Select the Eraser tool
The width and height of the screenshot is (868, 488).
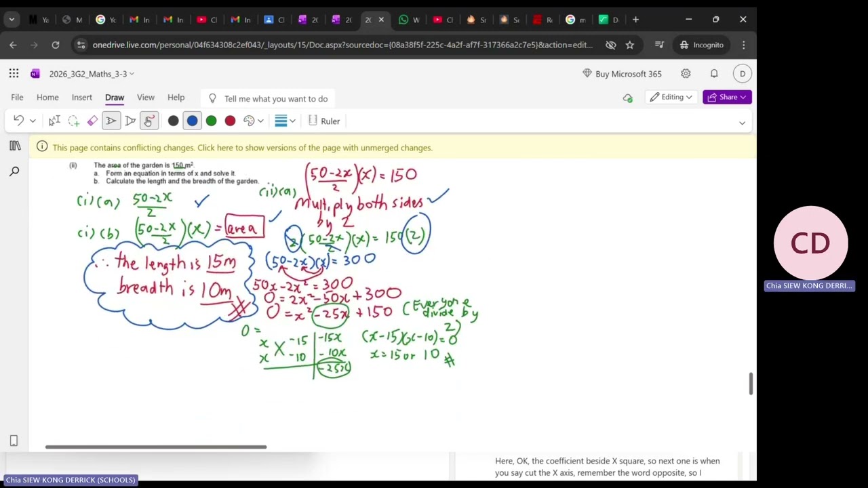(x=92, y=121)
